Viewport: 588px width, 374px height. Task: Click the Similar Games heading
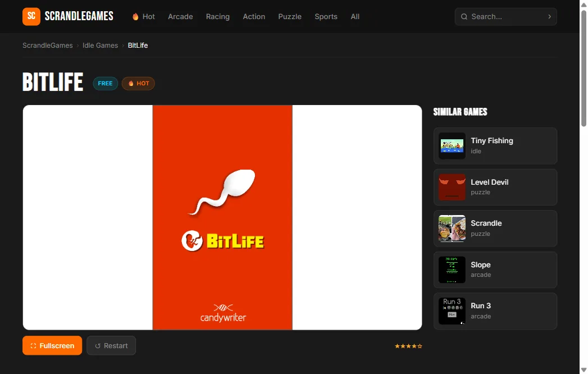pos(460,112)
